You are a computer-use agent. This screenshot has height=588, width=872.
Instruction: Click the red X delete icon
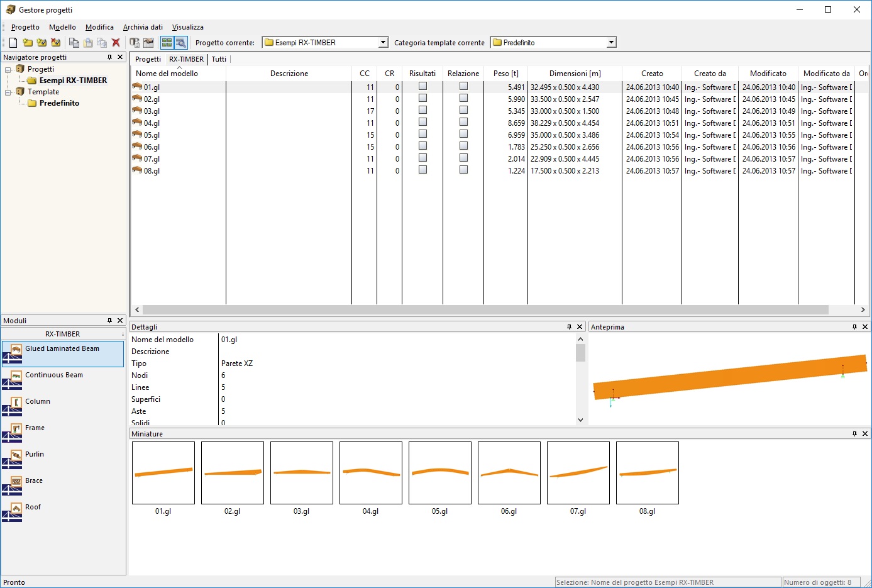[x=116, y=43]
